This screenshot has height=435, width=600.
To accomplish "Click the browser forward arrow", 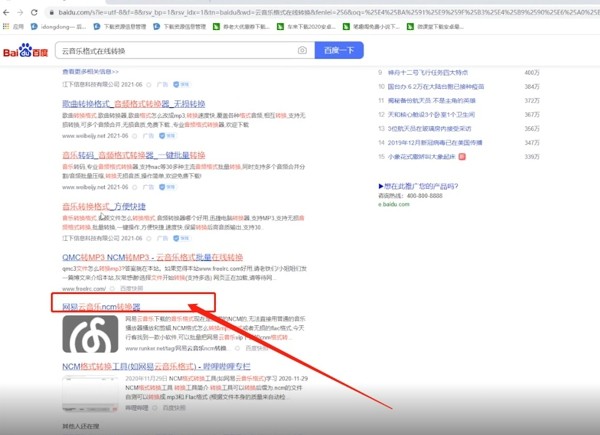I will [20, 12].
